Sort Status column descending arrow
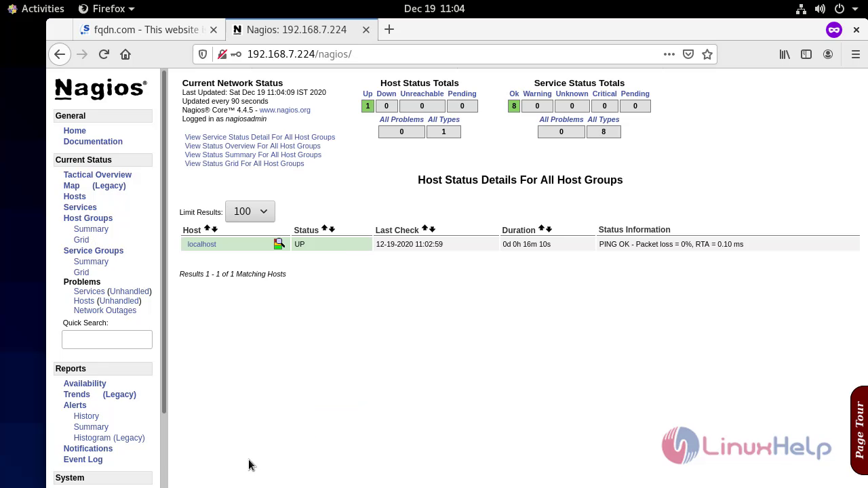Screen dimensions: 868x488 click(x=332, y=229)
